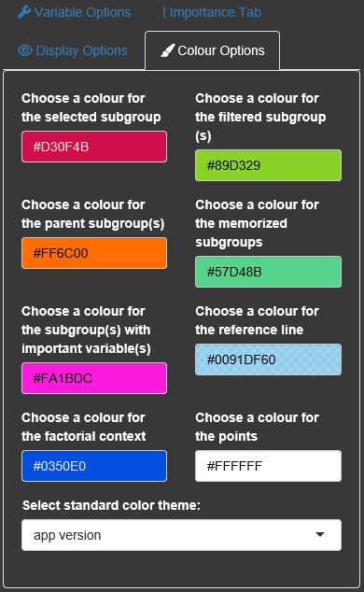This screenshot has height=592, width=364.
Task: Click 'Select standard color theme' label
Action: (111, 505)
